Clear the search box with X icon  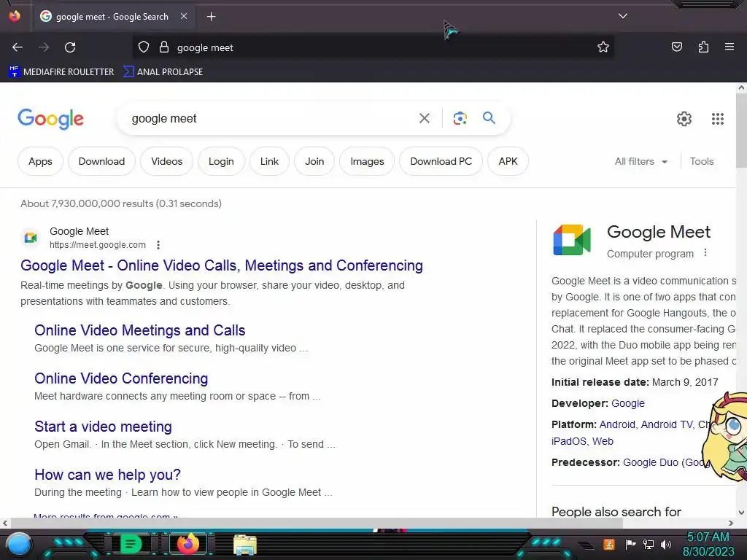pyautogui.click(x=424, y=118)
